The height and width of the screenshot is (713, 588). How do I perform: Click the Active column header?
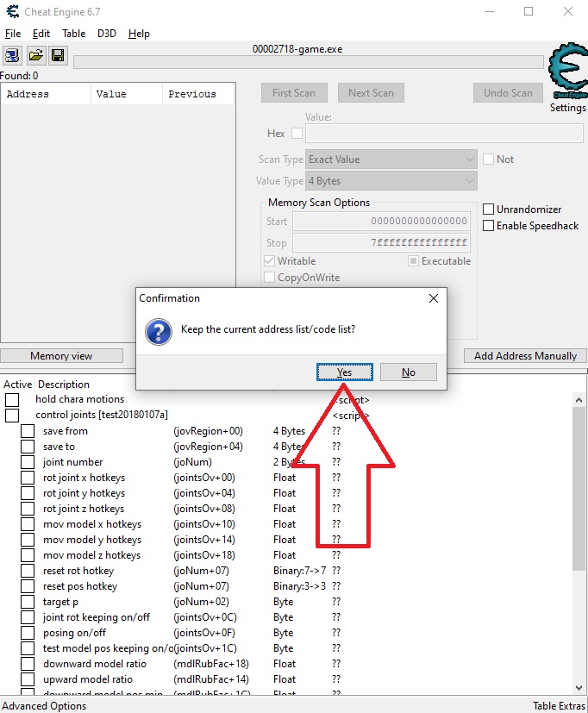coord(18,385)
